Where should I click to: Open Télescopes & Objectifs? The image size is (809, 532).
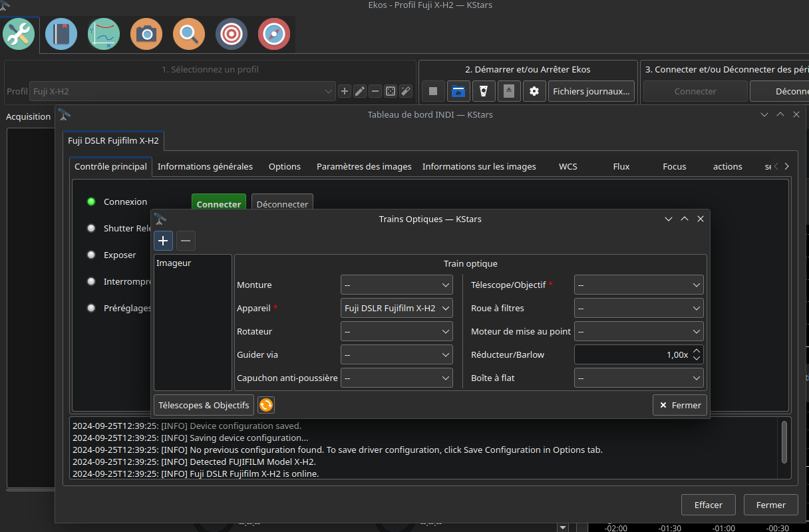click(x=204, y=405)
